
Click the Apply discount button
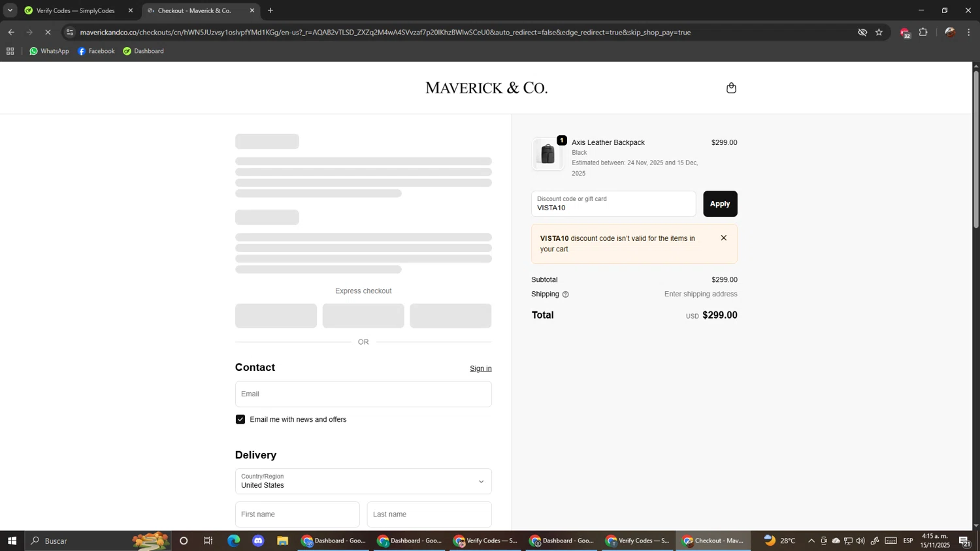pos(720,204)
